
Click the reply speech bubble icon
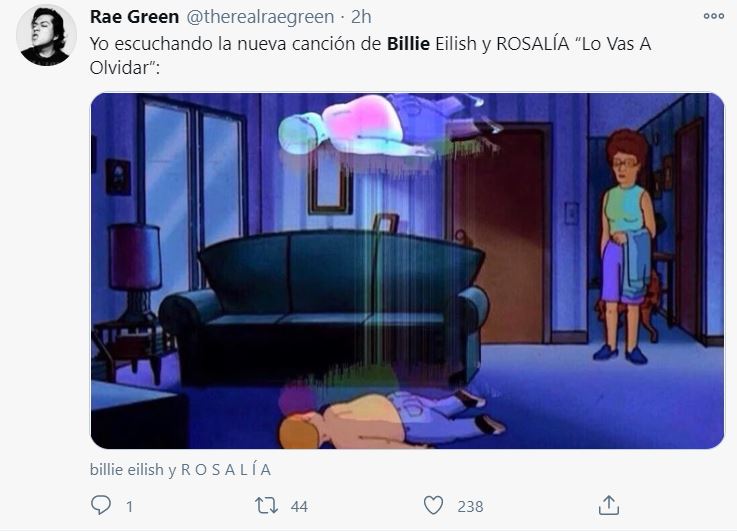tap(101, 505)
